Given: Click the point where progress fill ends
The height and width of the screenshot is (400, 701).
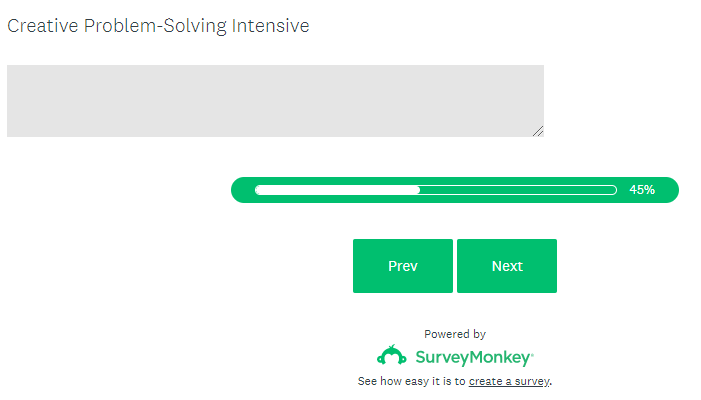Looking at the screenshot, I should [x=419, y=190].
